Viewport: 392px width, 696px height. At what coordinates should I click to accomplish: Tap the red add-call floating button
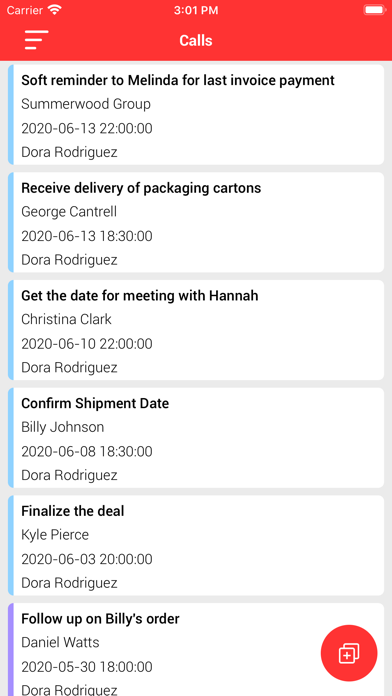(x=349, y=653)
